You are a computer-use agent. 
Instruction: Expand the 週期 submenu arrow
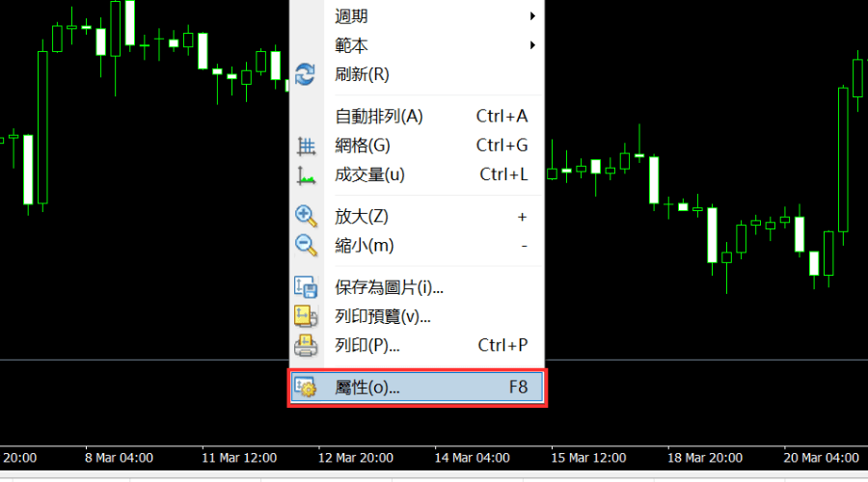pos(532,16)
